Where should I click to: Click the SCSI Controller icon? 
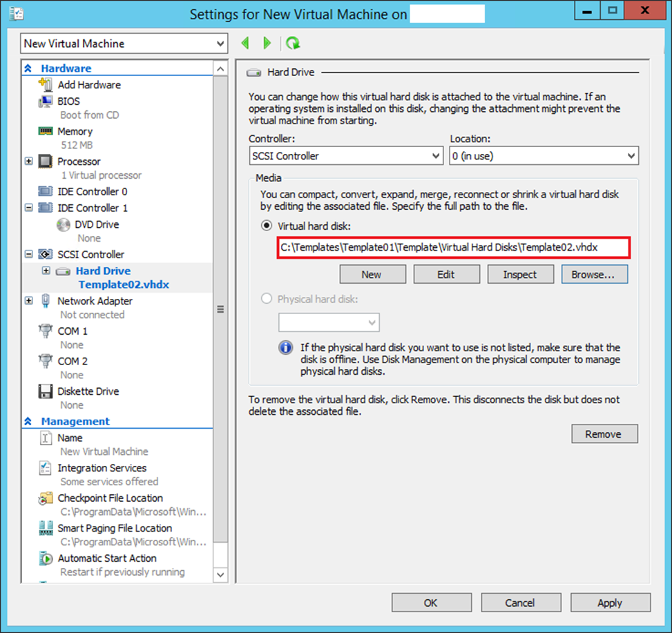pos(46,255)
